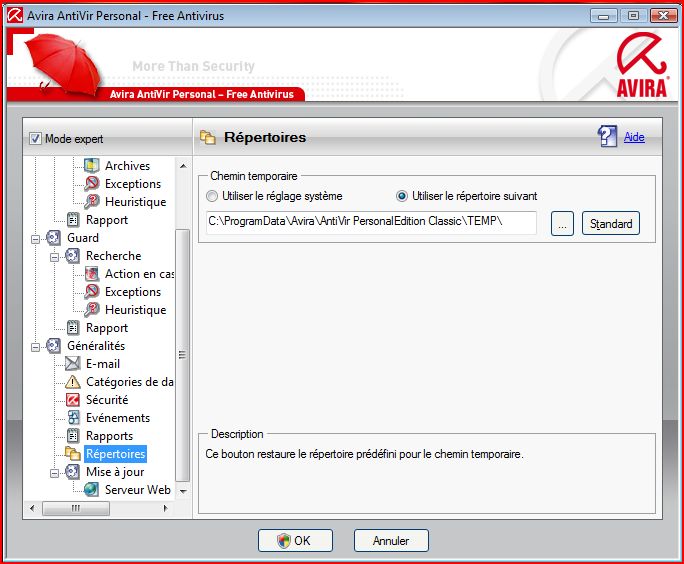Click the Catégories de danger warning icon

pyautogui.click(x=72, y=382)
